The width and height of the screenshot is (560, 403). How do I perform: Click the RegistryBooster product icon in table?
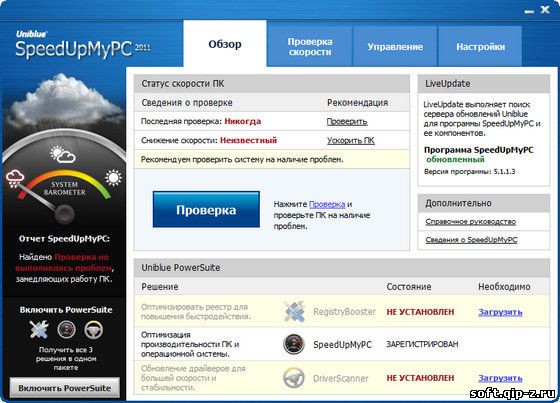[x=294, y=311]
